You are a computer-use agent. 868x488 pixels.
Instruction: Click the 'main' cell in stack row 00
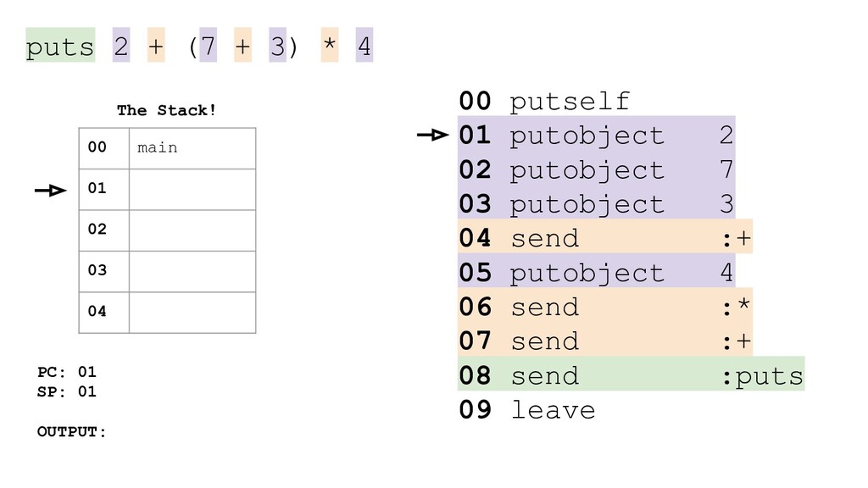pos(192,148)
